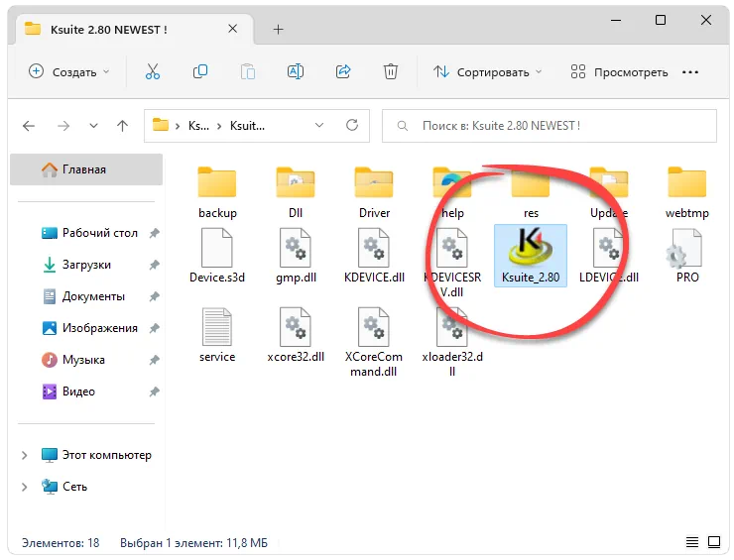734x560 pixels.
Task: Select the gmp.dll file
Action: click(x=296, y=256)
